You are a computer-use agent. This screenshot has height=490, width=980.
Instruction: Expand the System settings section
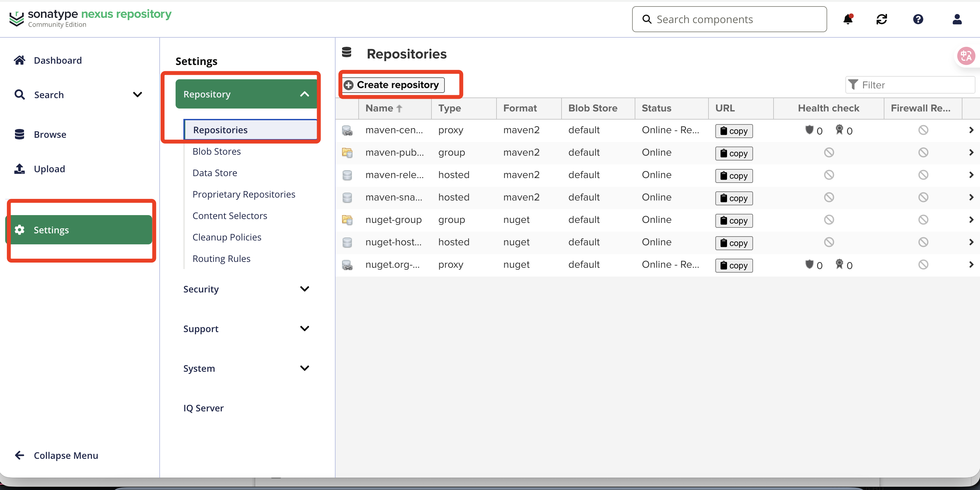[x=304, y=368]
